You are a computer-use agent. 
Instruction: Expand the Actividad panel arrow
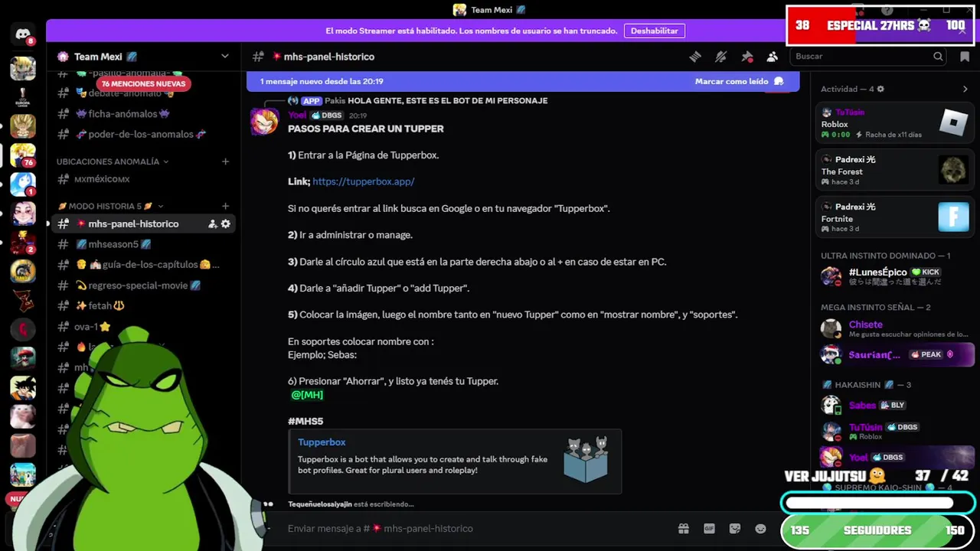(x=965, y=89)
